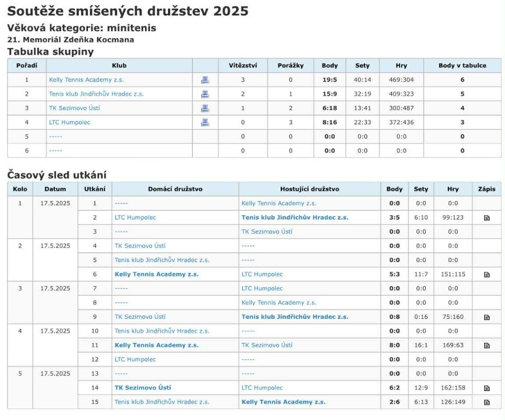Open TK Sezimovo Ústí home team in match 4
The width and height of the screenshot is (505, 420).
[x=140, y=246]
